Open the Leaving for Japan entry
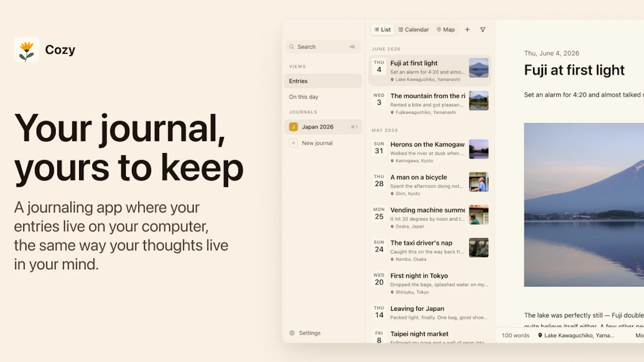The height and width of the screenshot is (362, 644). (x=430, y=313)
